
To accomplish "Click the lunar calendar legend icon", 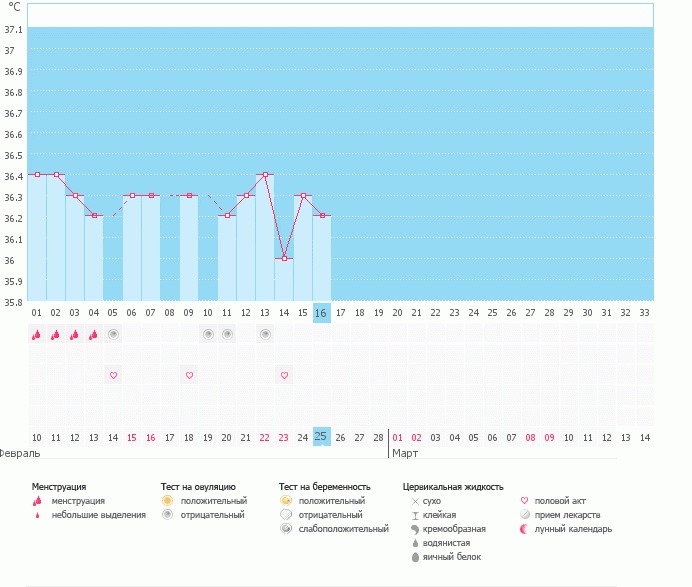I will point(525,529).
